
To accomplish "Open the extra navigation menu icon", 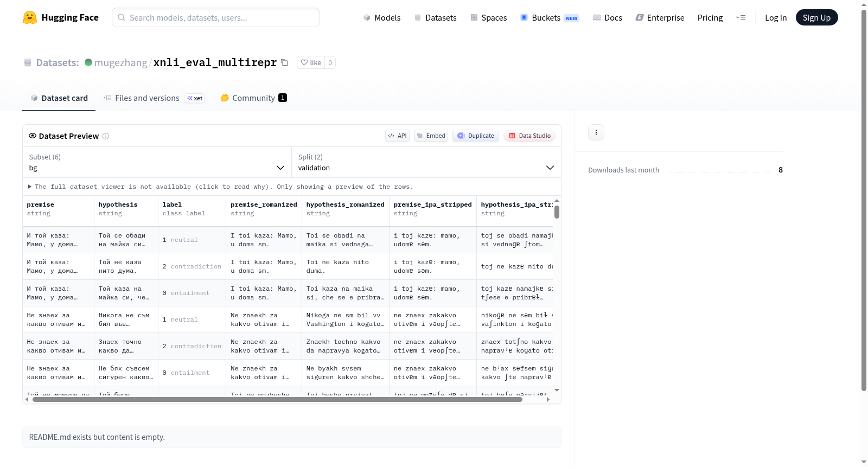I will tap(741, 17).
